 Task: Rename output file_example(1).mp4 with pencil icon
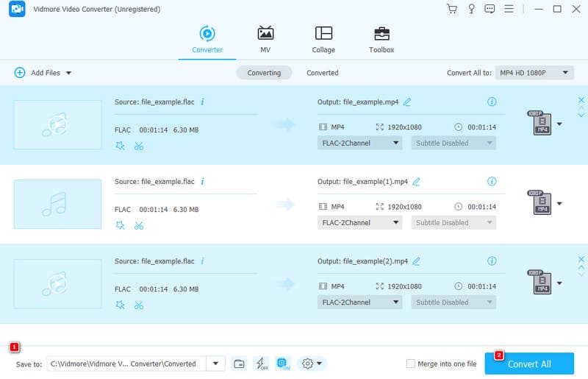(x=417, y=181)
